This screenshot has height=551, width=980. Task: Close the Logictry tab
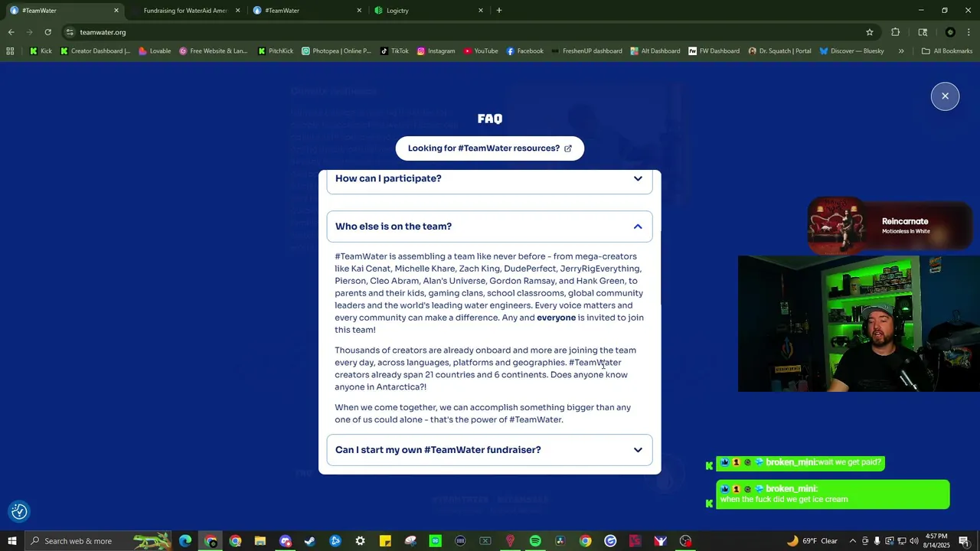point(481,11)
